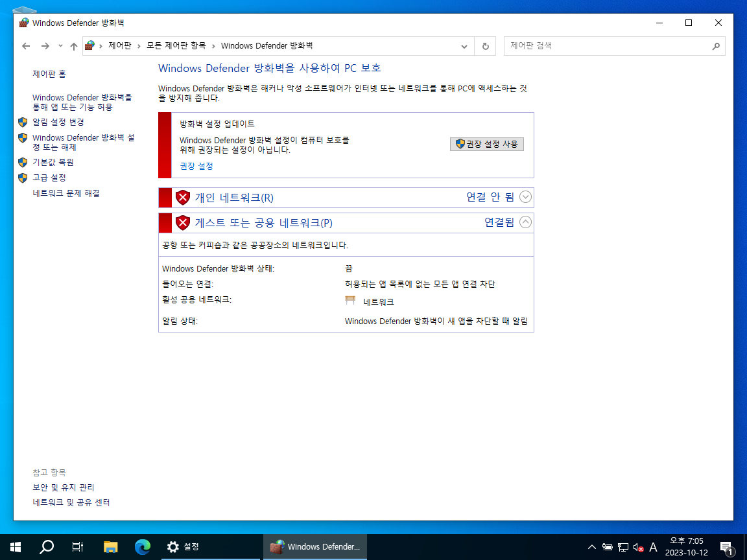Click the forward navigation arrow
The width and height of the screenshot is (747, 560).
click(x=45, y=46)
